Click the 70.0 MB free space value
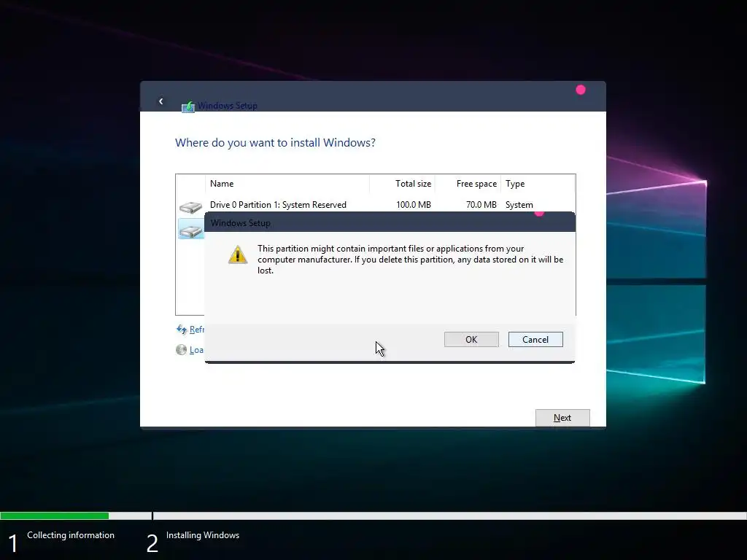The image size is (747, 560). pyautogui.click(x=481, y=205)
